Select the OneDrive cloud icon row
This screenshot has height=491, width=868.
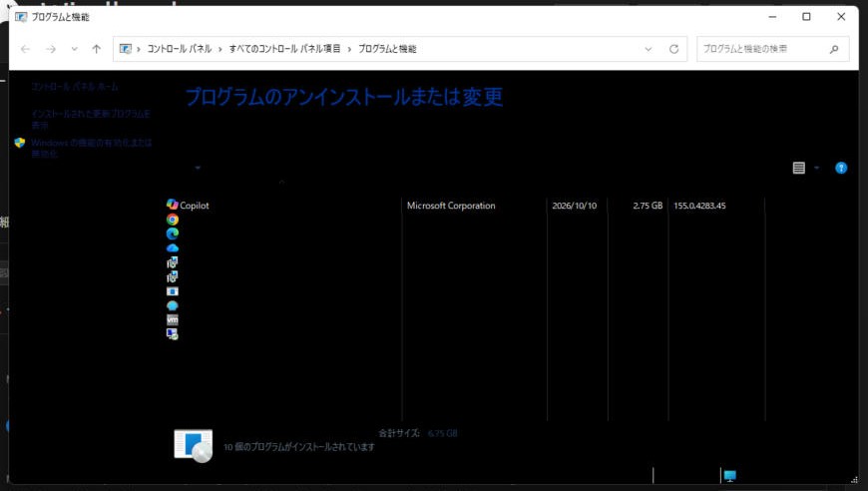point(173,247)
